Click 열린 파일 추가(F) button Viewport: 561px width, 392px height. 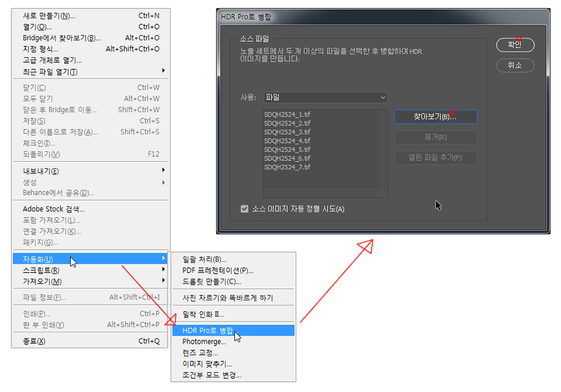pyautogui.click(x=436, y=157)
